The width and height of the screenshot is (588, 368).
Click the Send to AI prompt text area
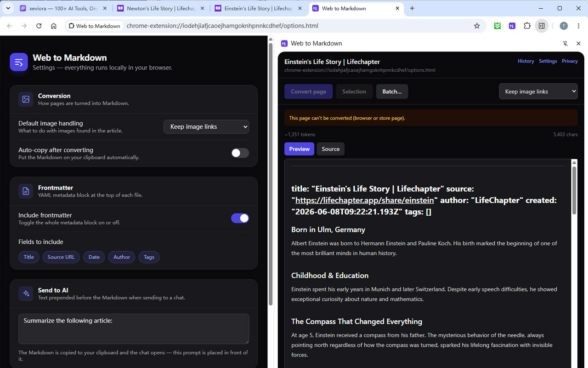click(x=134, y=329)
